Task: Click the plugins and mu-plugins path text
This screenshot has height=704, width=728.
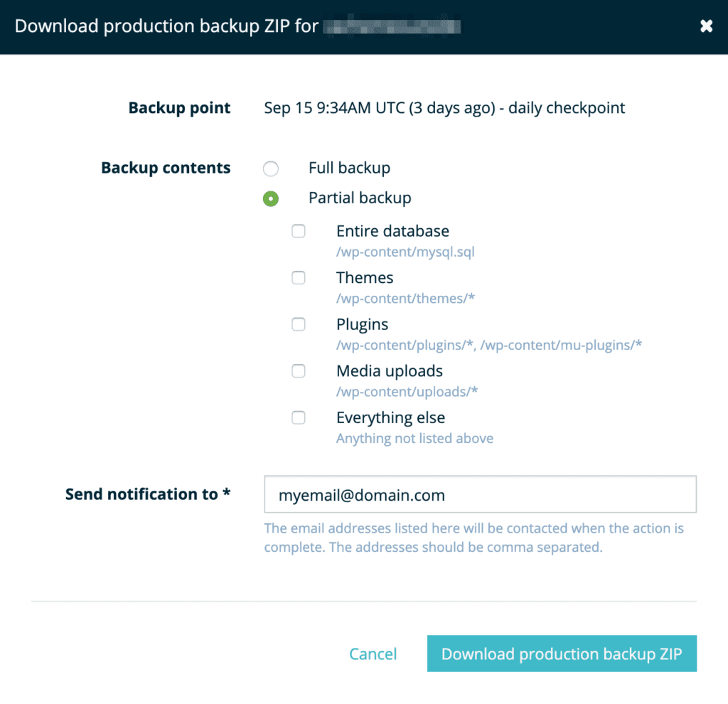Action: pyautogui.click(x=489, y=346)
